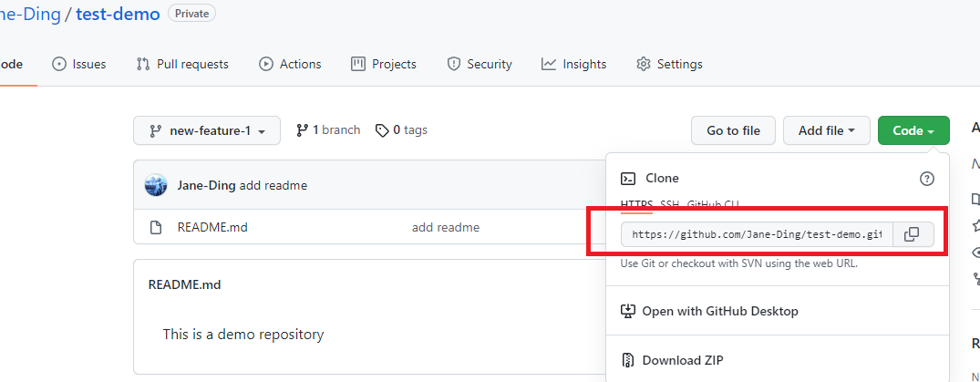This screenshot has height=382, width=980.
Task: Click the Go to file button
Action: pos(733,130)
